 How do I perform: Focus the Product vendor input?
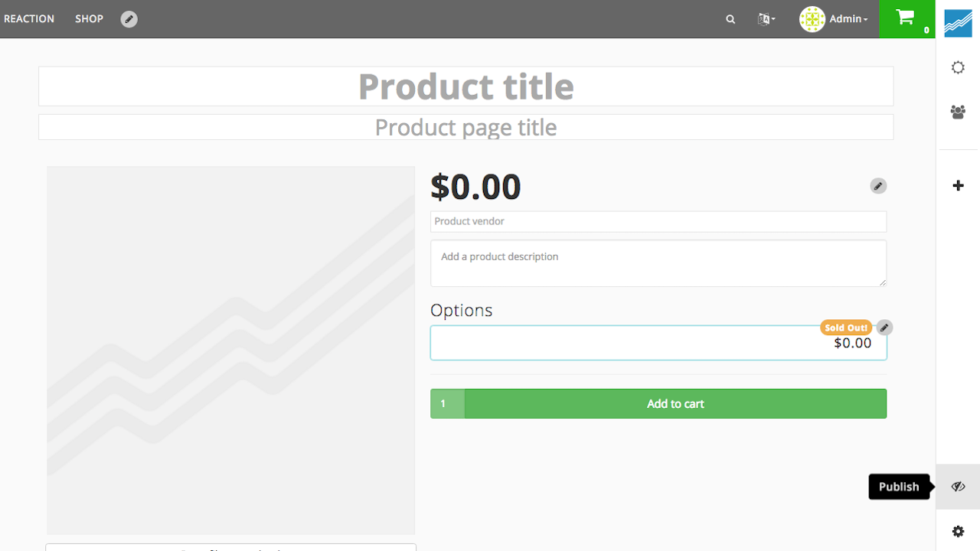(658, 222)
